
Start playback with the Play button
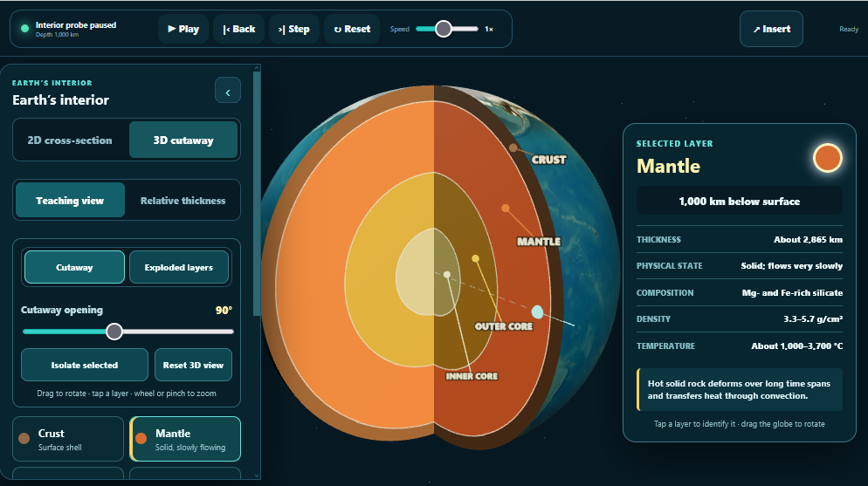(183, 30)
